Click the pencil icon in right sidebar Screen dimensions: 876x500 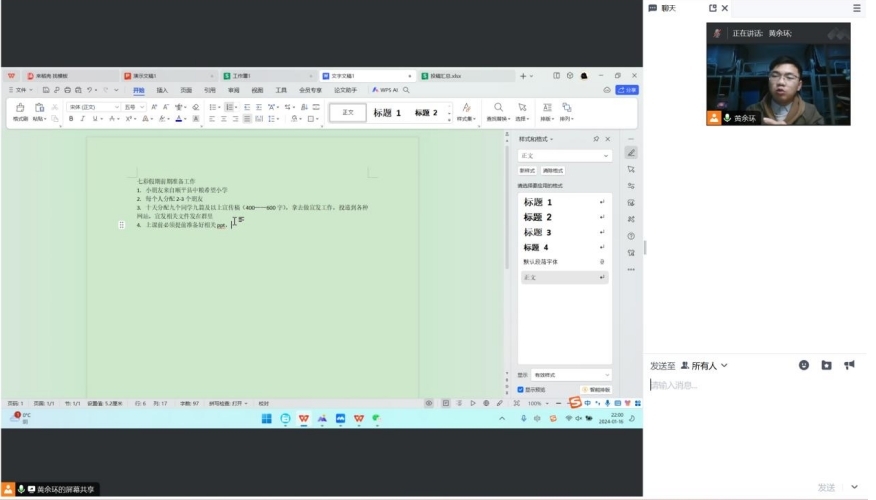coord(631,153)
